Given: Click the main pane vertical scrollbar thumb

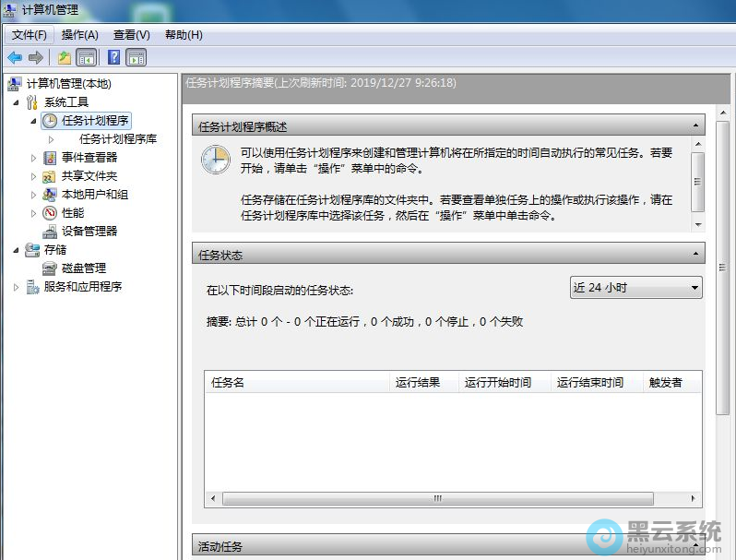Looking at the screenshot, I should click(723, 268).
